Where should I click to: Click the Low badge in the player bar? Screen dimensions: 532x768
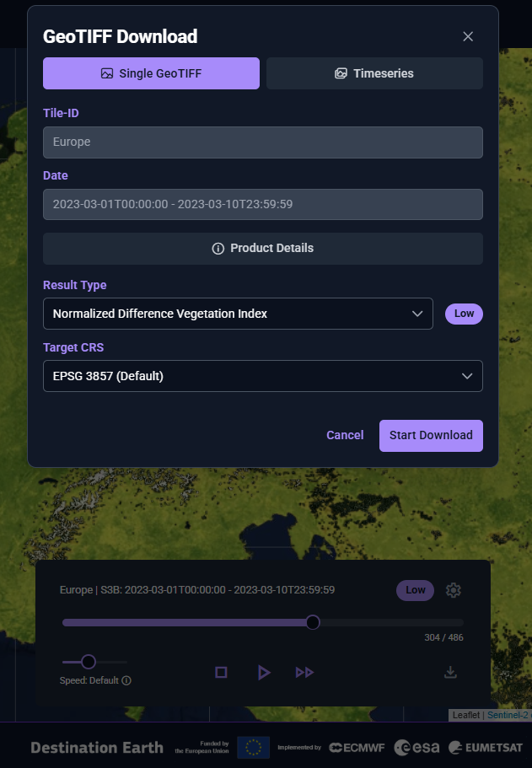click(415, 590)
